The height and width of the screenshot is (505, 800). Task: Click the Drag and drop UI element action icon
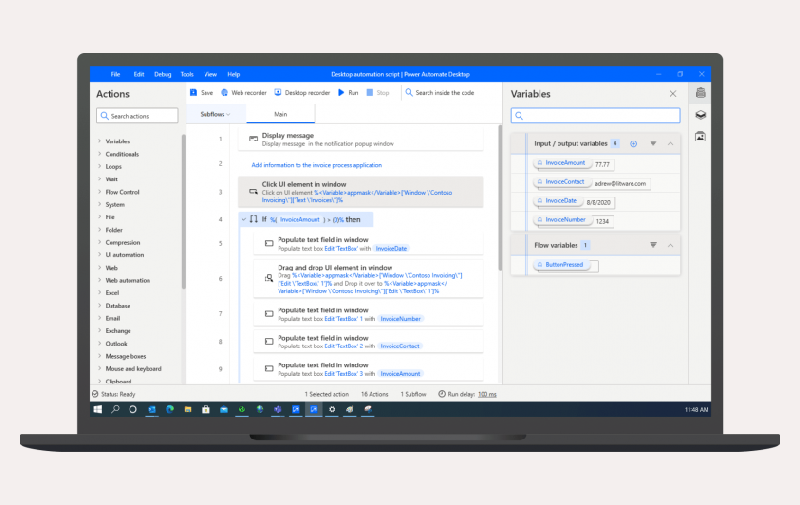[x=269, y=278]
